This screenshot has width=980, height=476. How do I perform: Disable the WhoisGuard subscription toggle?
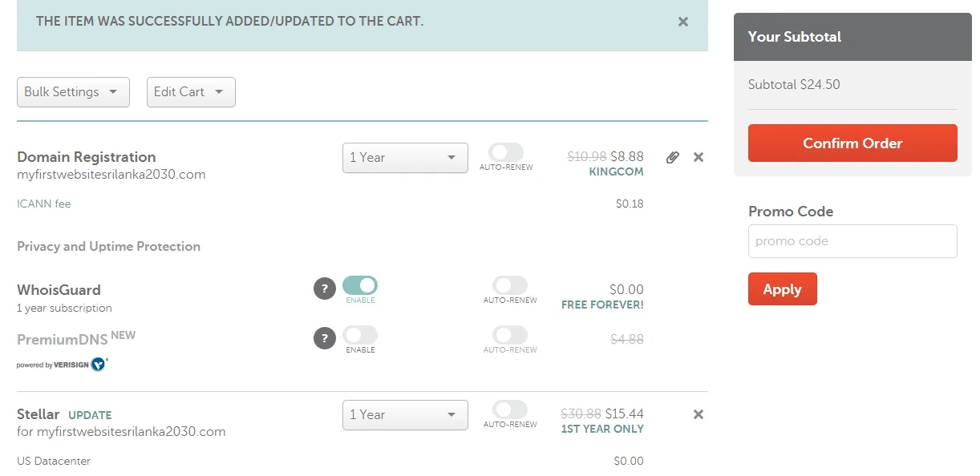click(x=360, y=285)
